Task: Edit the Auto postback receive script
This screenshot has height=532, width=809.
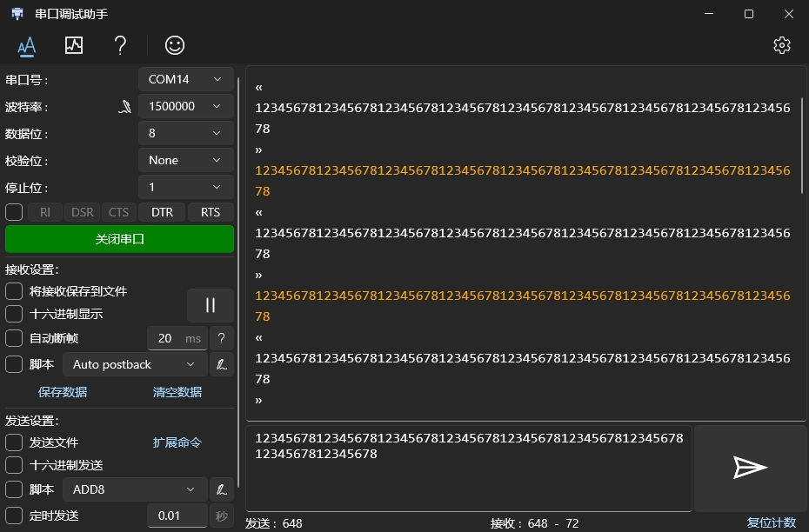Action: (221, 364)
